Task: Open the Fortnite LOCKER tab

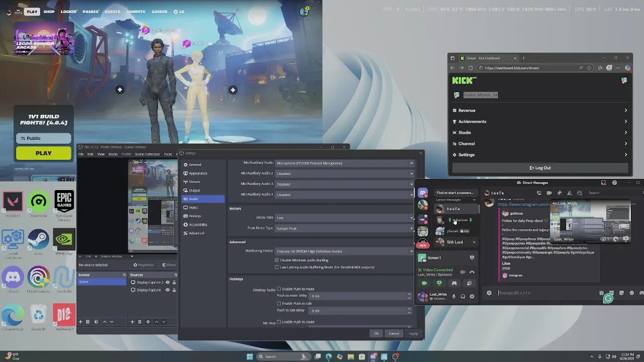Action: tap(69, 12)
